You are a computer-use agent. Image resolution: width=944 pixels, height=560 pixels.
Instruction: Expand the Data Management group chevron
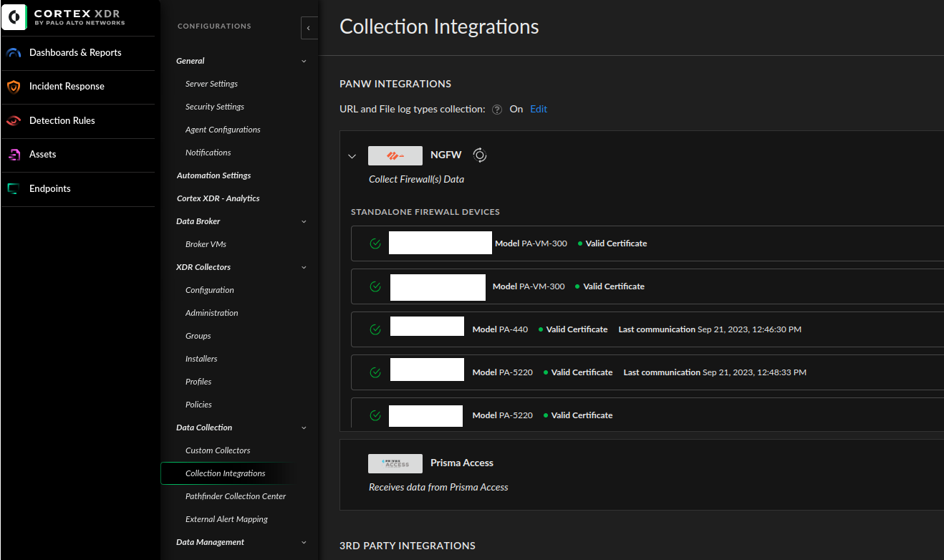(x=304, y=543)
